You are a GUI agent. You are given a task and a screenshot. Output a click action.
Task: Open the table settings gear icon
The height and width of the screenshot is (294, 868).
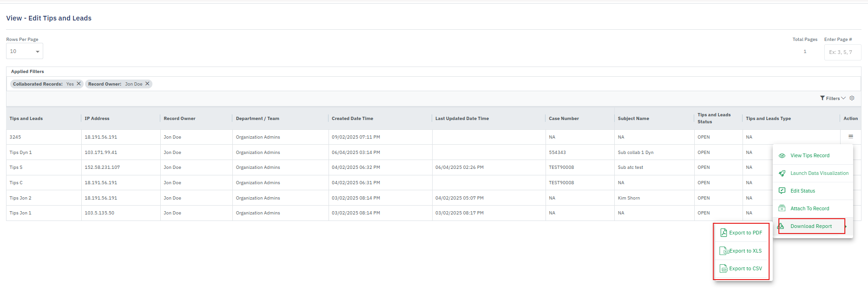[852, 98]
